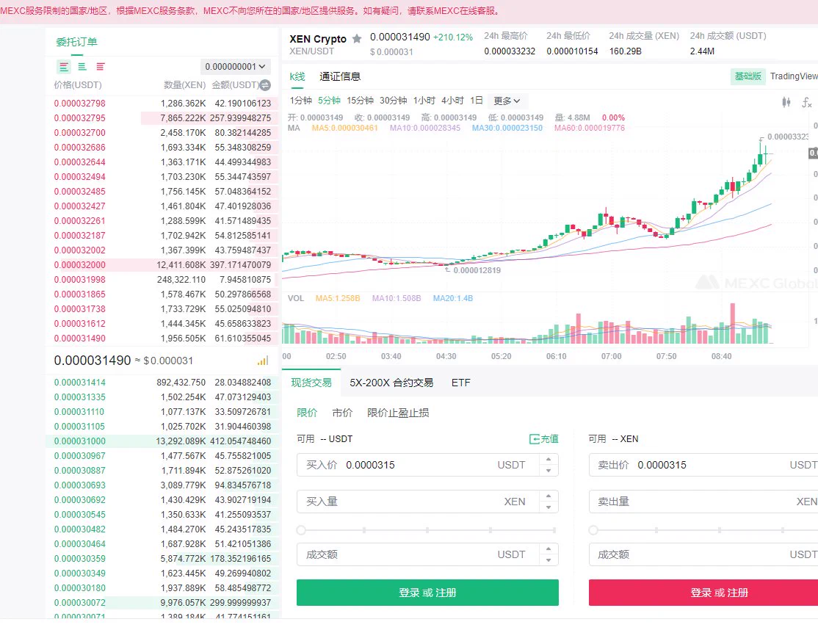Image resolution: width=818 pixels, height=644 pixels.
Task: Select the 5分钟 timeframe
Action: pos(329,100)
